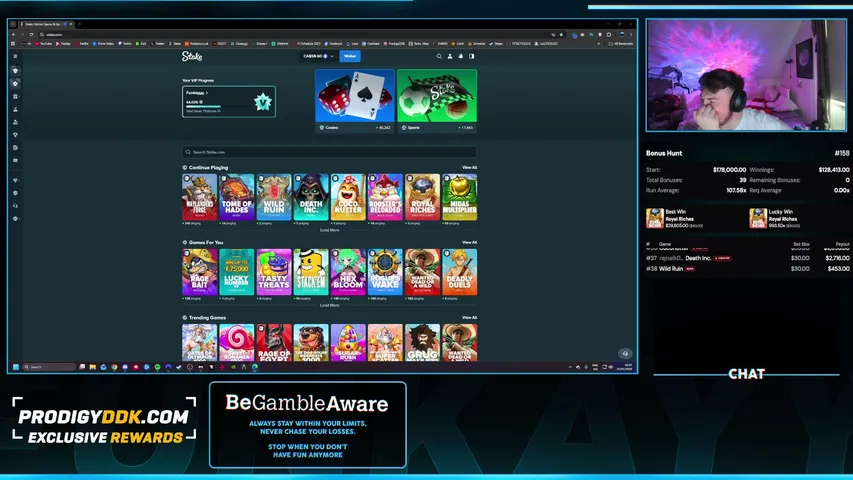
Task: Open the Tome of Hades game
Action: [x=237, y=197]
